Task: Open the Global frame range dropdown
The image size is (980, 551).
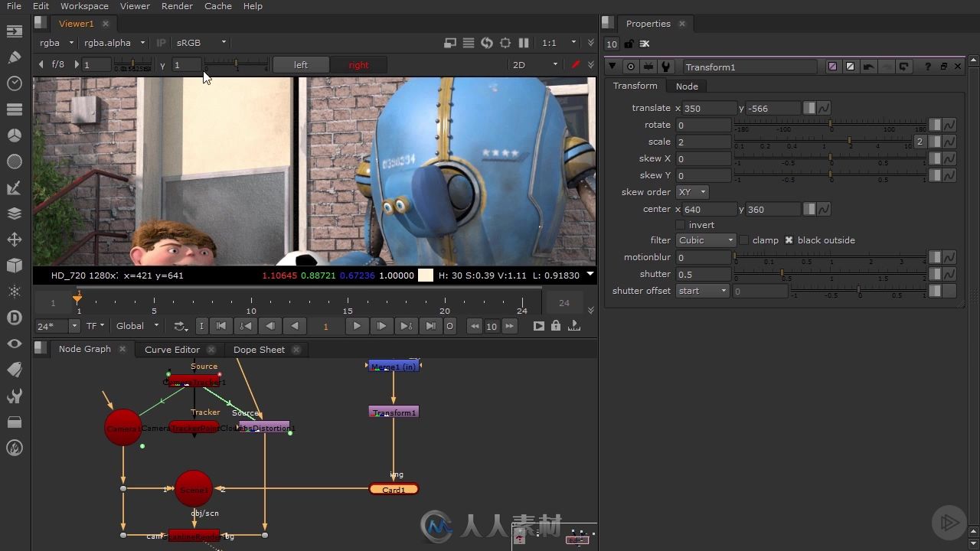Action: [137, 326]
